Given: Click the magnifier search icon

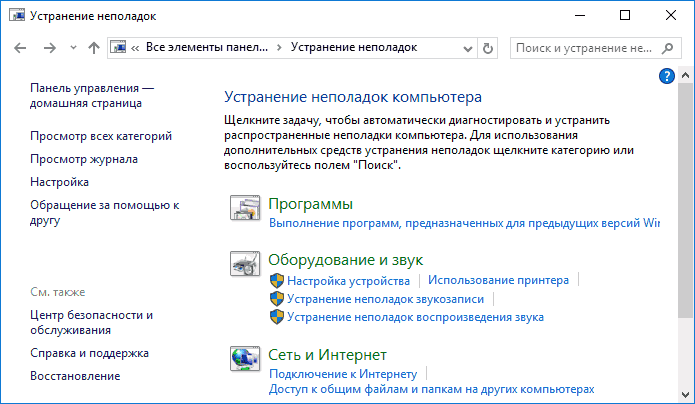Looking at the screenshot, I should point(674,47).
